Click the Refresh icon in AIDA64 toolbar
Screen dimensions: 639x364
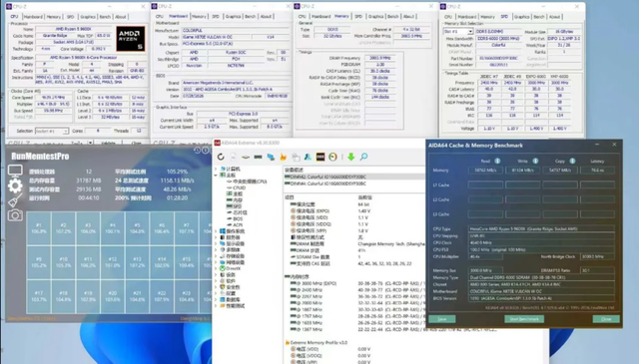tap(221, 157)
